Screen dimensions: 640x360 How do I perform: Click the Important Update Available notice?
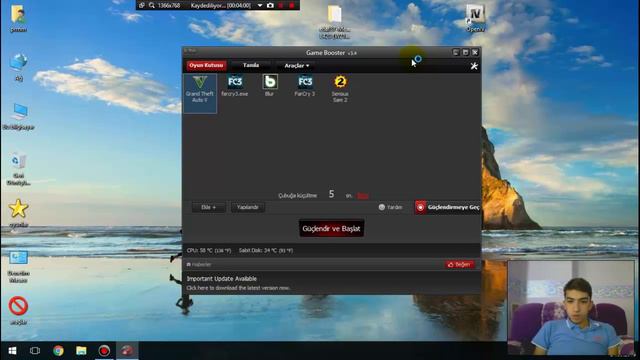pyautogui.click(x=222, y=279)
